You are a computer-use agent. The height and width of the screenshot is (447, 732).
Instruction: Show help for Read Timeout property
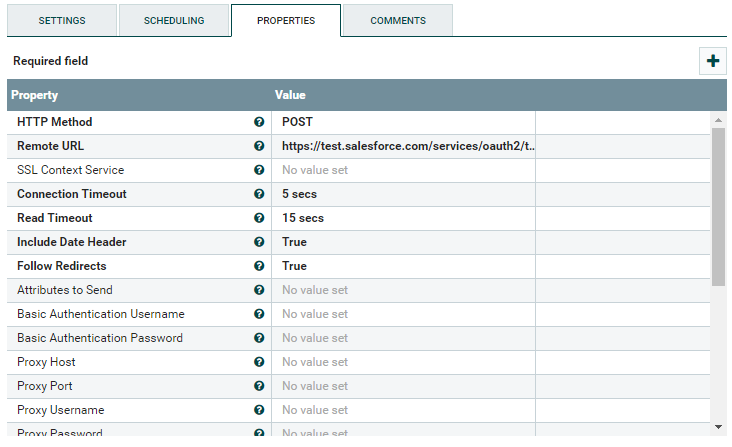(x=259, y=218)
